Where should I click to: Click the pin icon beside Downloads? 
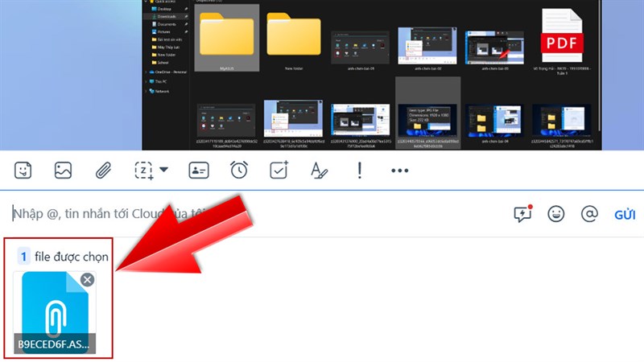[186, 16]
